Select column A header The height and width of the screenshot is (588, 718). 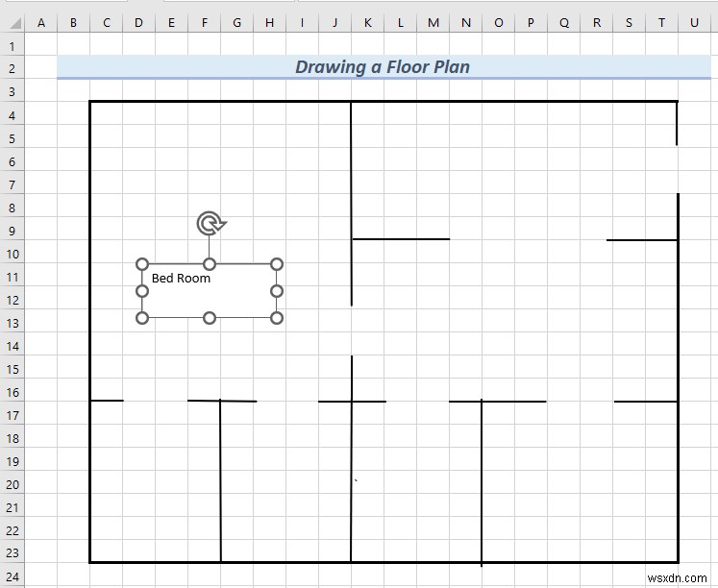[x=40, y=23]
